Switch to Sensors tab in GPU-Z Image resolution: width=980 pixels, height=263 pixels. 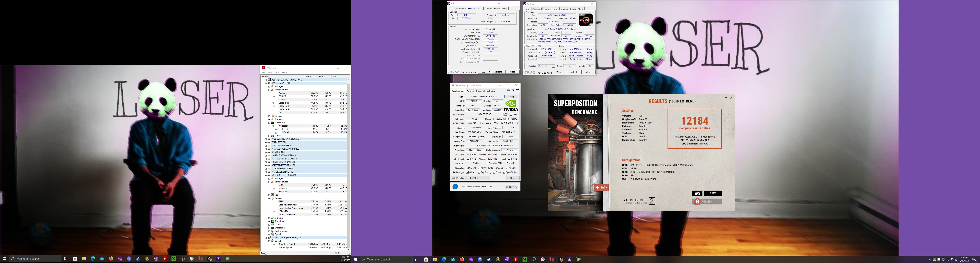(x=470, y=91)
